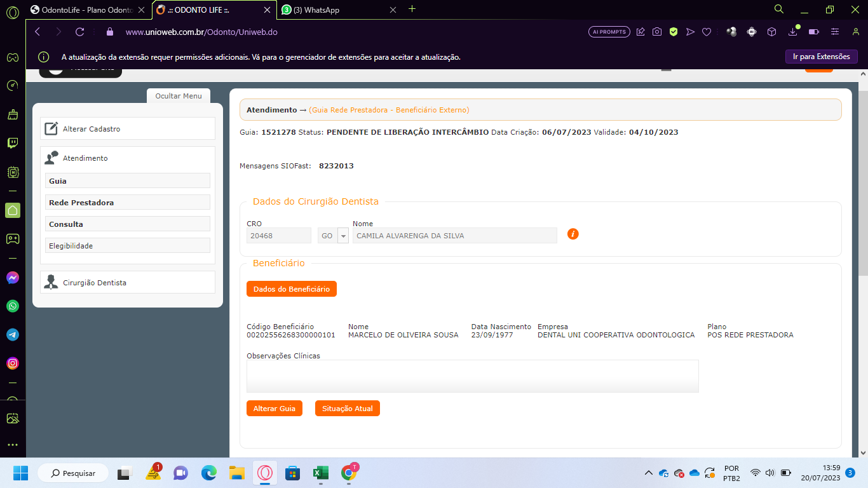Click Ocultar Menu to hide the side menu
The image size is (868, 488).
click(x=178, y=96)
